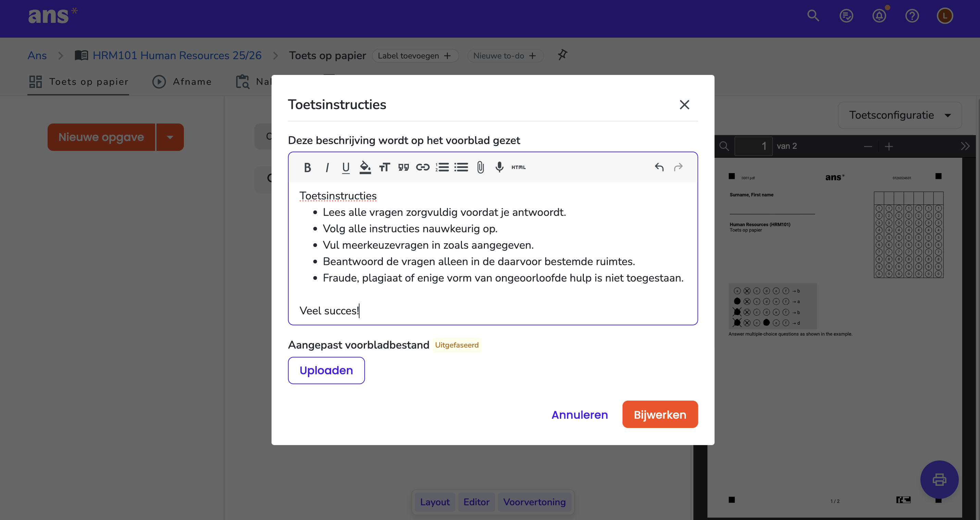Click the Uploaden button
This screenshot has width=980, height=520.
(326, 370)
